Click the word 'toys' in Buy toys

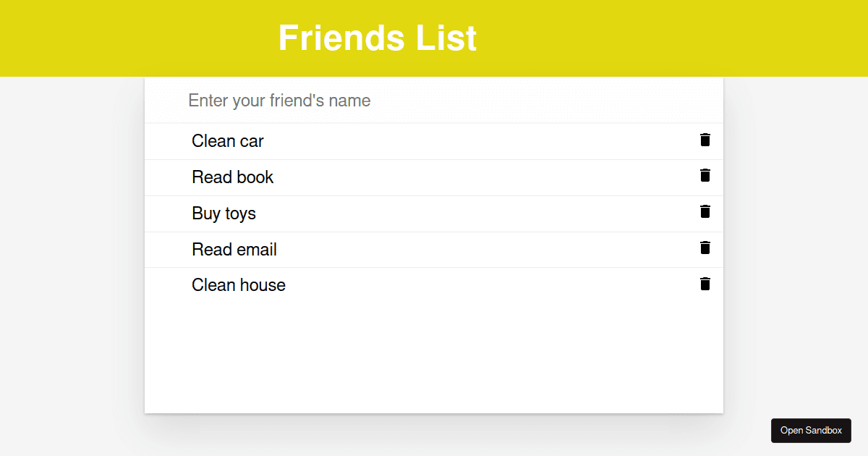tap(241, 214)
